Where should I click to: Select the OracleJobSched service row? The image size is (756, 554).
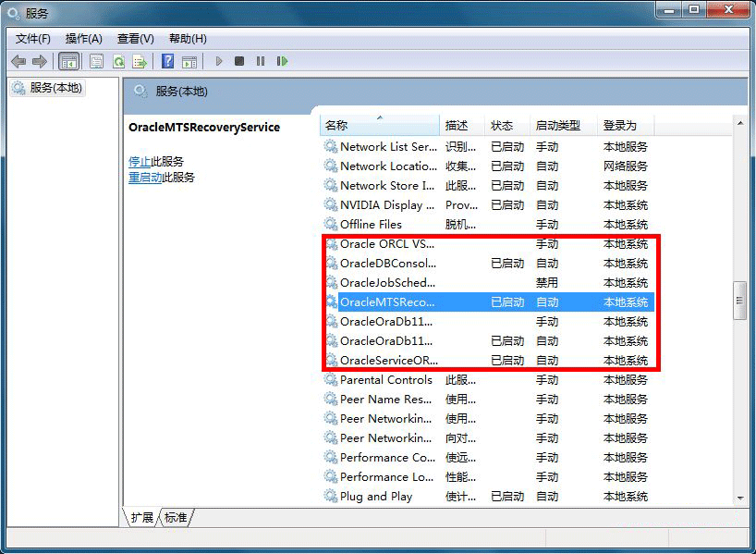388,283
